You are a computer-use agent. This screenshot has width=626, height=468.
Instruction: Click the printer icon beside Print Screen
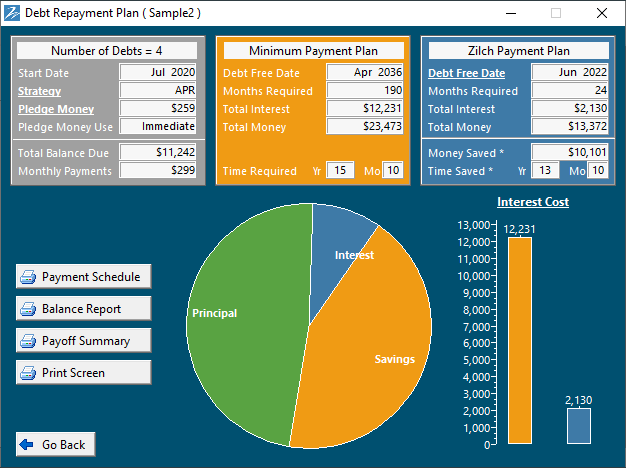(29, 373)
